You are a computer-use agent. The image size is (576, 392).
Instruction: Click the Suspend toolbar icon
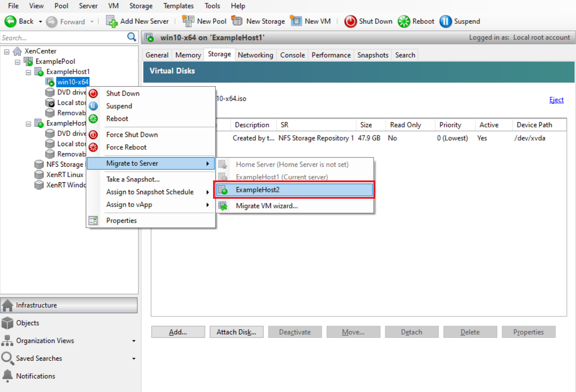coord(445,21)
